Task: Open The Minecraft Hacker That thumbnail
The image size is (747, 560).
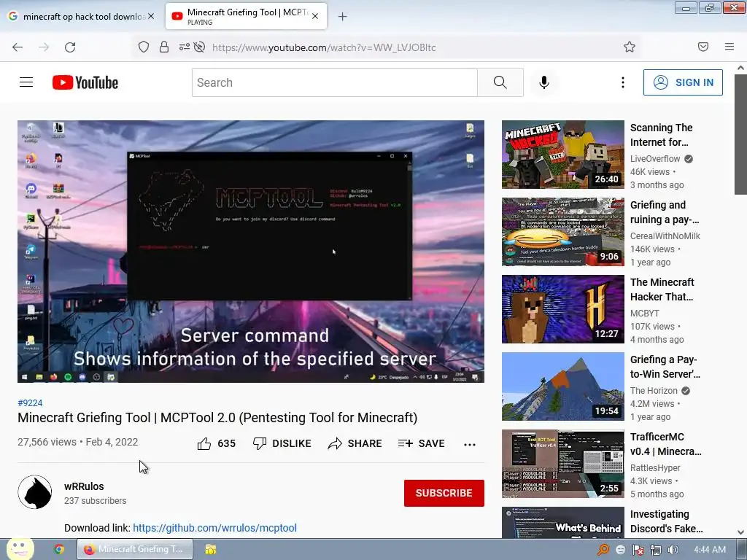Action: pyautogui.click(x=562, y=309)
